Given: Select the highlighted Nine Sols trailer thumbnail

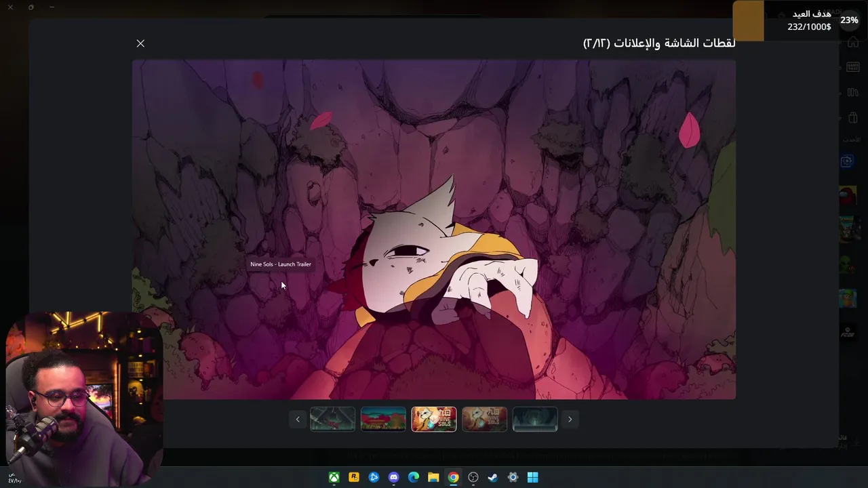Looking at the screenshot, I should click(434, 420).
